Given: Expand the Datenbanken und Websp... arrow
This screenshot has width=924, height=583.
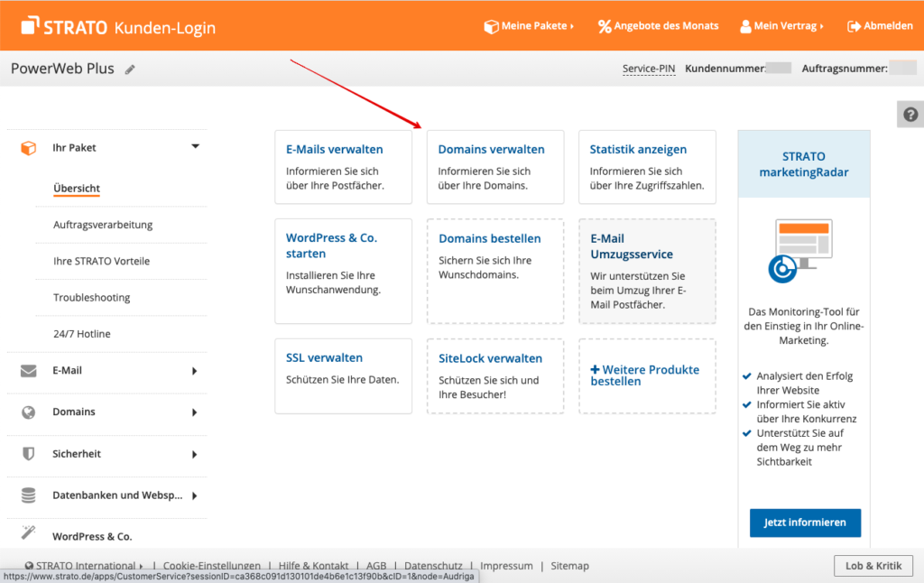Looking at the screenshot, I should point(195,495).
